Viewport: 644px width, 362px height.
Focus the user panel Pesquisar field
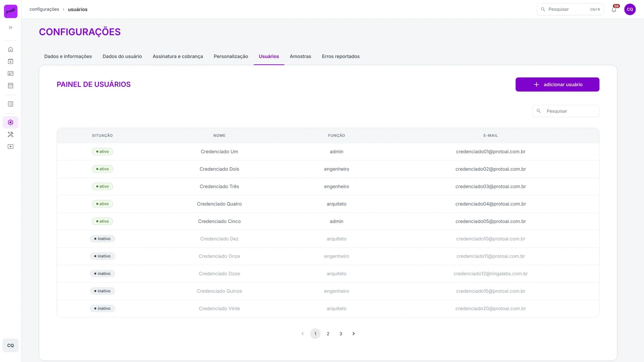pyautogui.click(x=566, y=111)
